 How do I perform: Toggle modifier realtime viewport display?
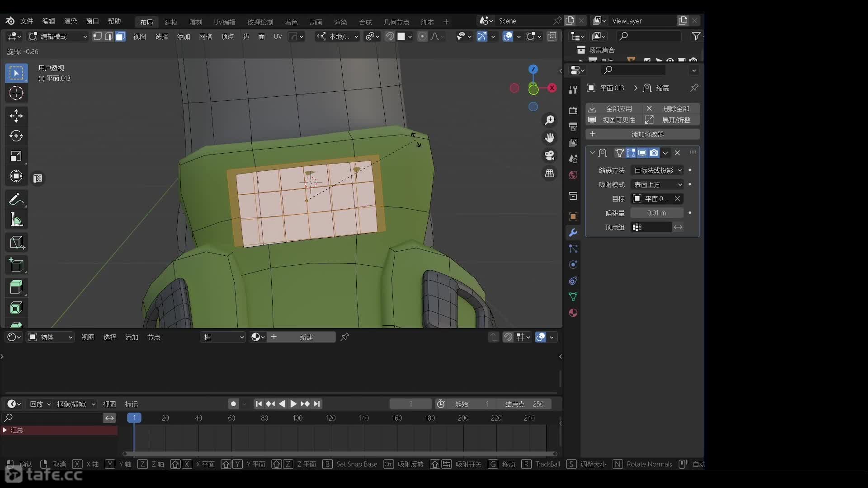tap(642, 153)
